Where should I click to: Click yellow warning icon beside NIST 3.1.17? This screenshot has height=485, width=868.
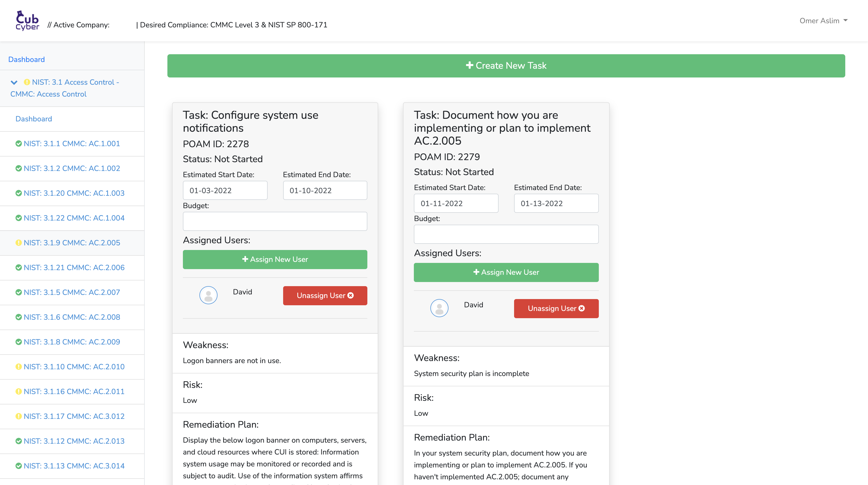pos(19,416)
